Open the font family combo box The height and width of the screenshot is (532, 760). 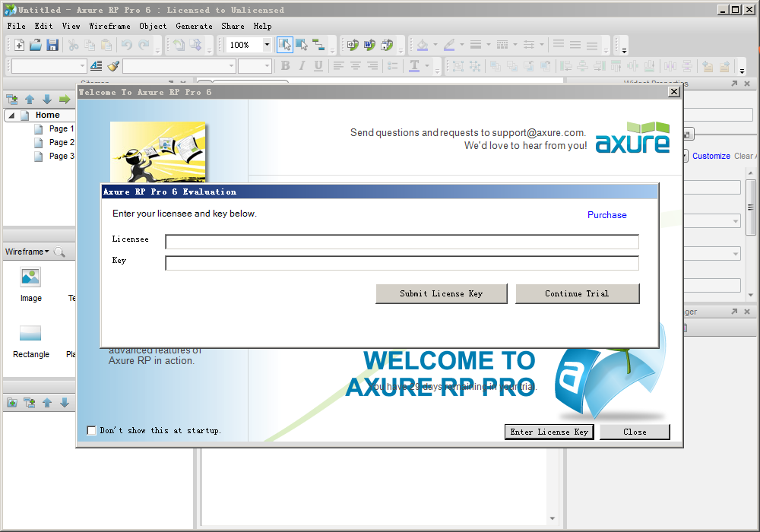(178, 66)
